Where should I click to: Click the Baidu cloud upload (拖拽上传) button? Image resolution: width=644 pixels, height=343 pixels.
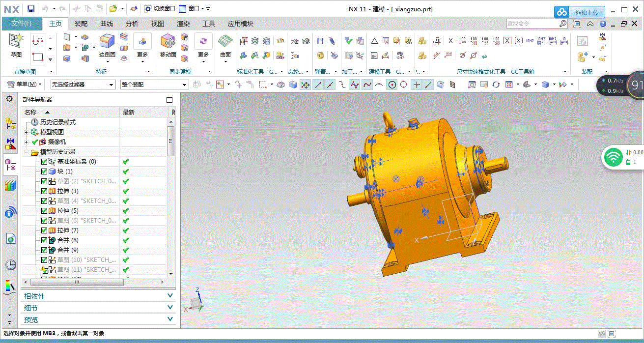580,12
